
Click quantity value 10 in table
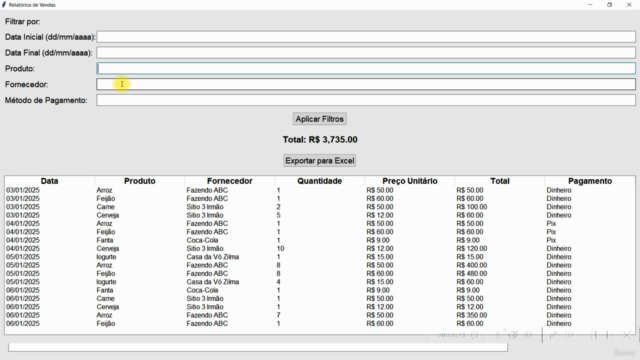[280, 249]
